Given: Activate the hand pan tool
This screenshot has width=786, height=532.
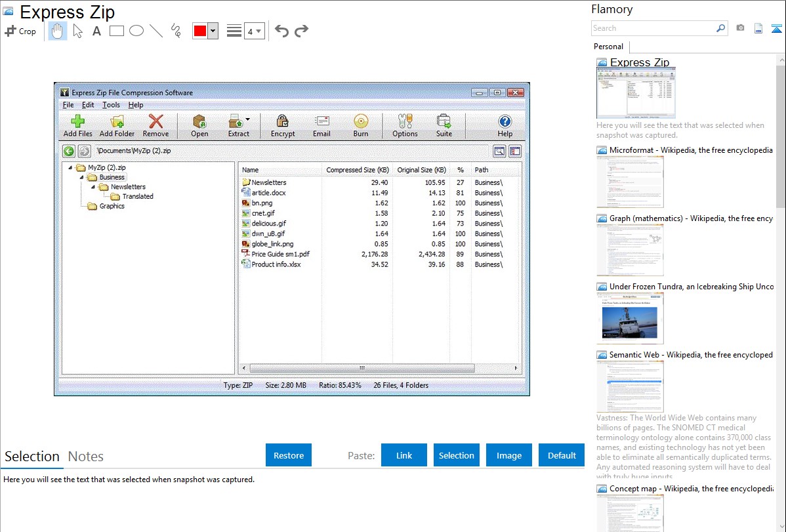Looking at the screenshot, I should [x=58, y=31].
